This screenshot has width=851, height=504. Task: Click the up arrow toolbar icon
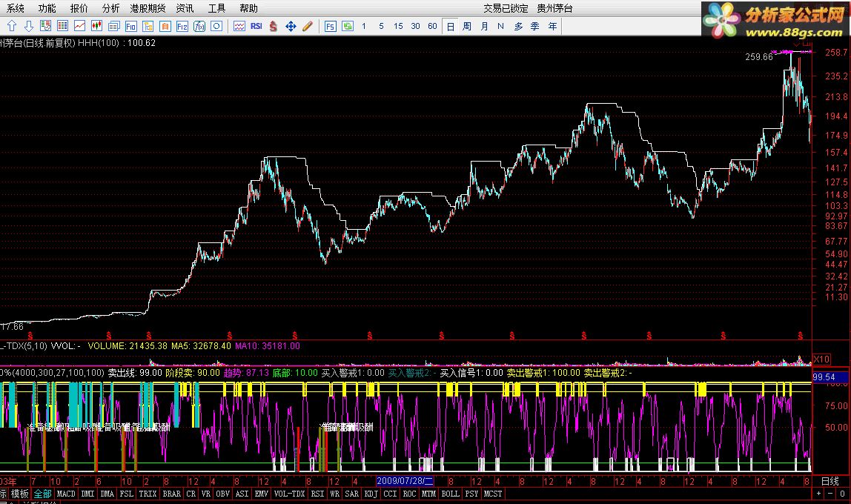click(x=12, y=26)
